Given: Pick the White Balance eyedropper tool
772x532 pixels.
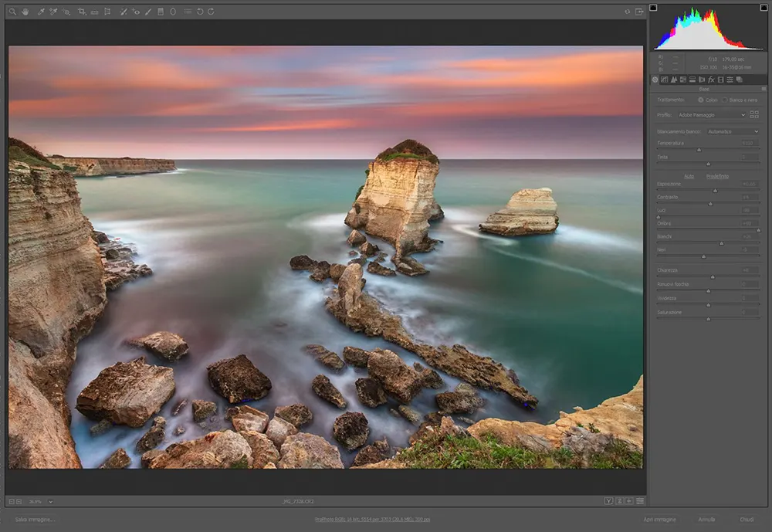Looking at the screenshot, I should pyautogui.click(x=41, y=11).
